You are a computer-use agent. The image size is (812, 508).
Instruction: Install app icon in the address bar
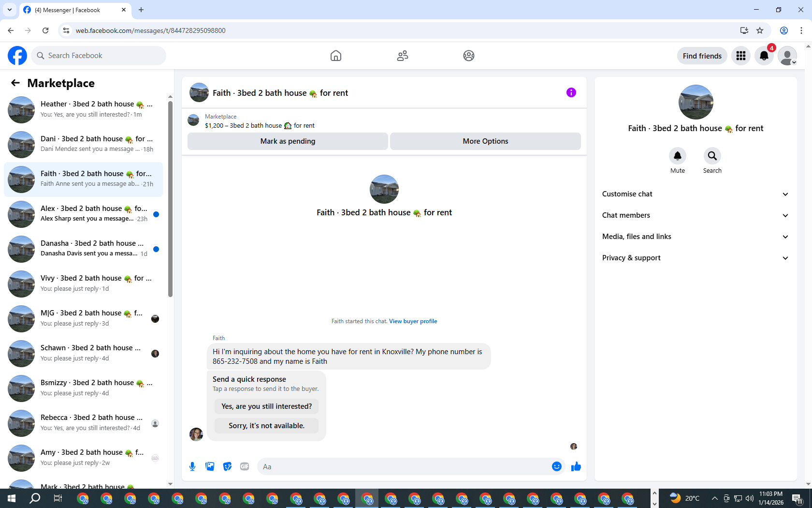744,30
